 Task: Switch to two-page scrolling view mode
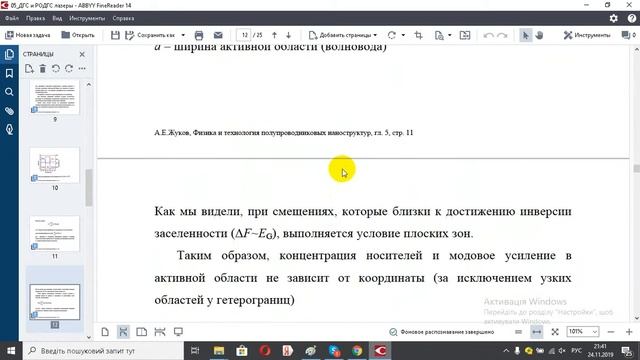click(x=160, y=332)
